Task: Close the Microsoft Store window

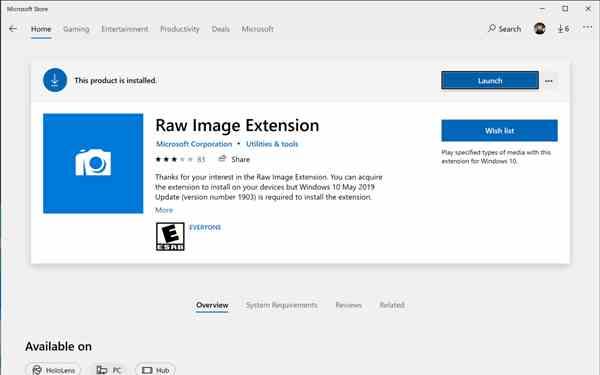Action: pos(588,8)
